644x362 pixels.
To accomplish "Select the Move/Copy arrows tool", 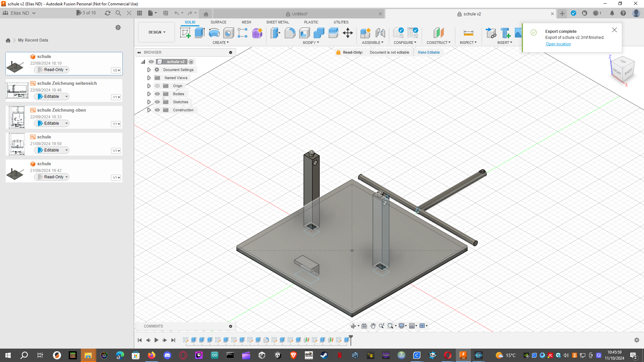I will point(348,33).
